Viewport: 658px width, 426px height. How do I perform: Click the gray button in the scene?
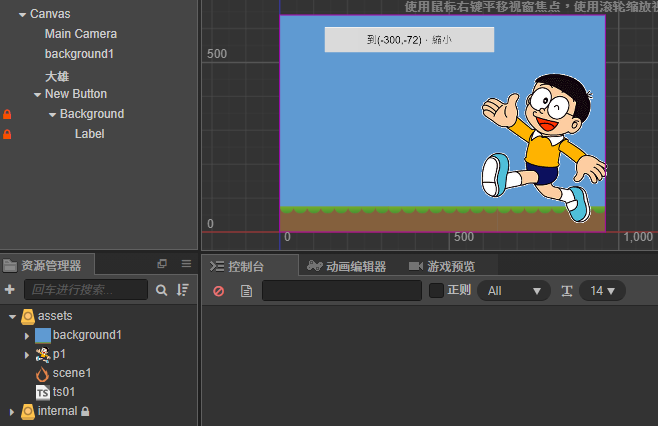409,40
